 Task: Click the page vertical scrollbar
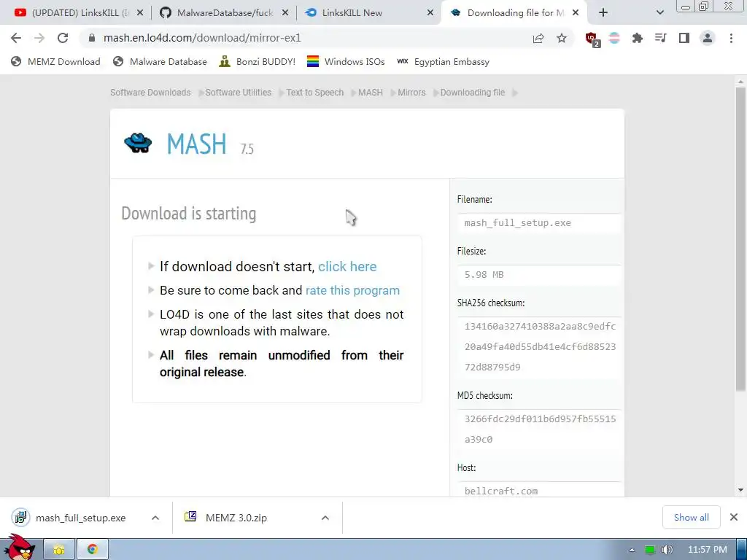click(740, 238)
